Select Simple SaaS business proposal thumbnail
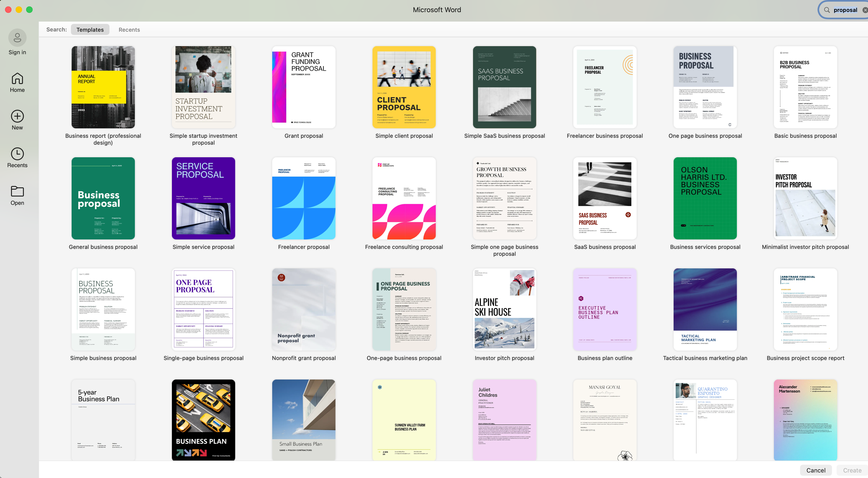Screen dimensions: 868x478 click(x=504, y=87)
